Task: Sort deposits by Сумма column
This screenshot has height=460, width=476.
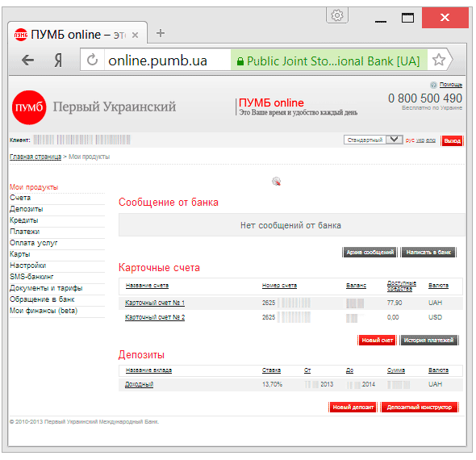Action: tap(396, 370)
